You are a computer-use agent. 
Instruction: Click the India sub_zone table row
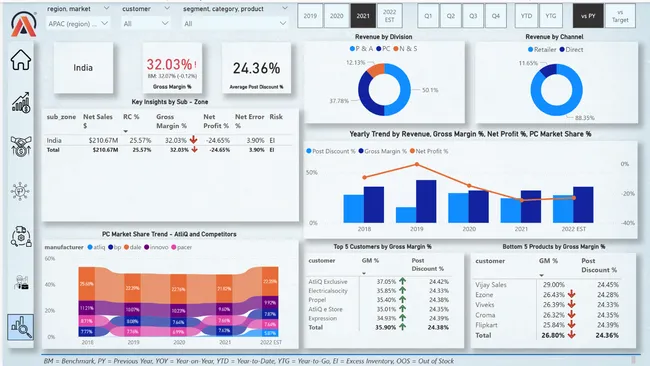coord(170,141)
